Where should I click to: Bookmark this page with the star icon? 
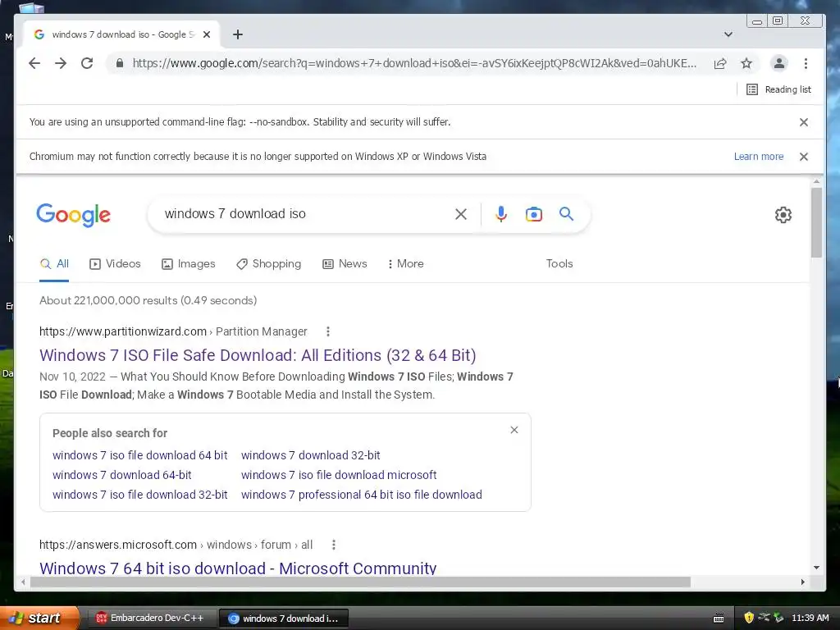coord(746,63)
